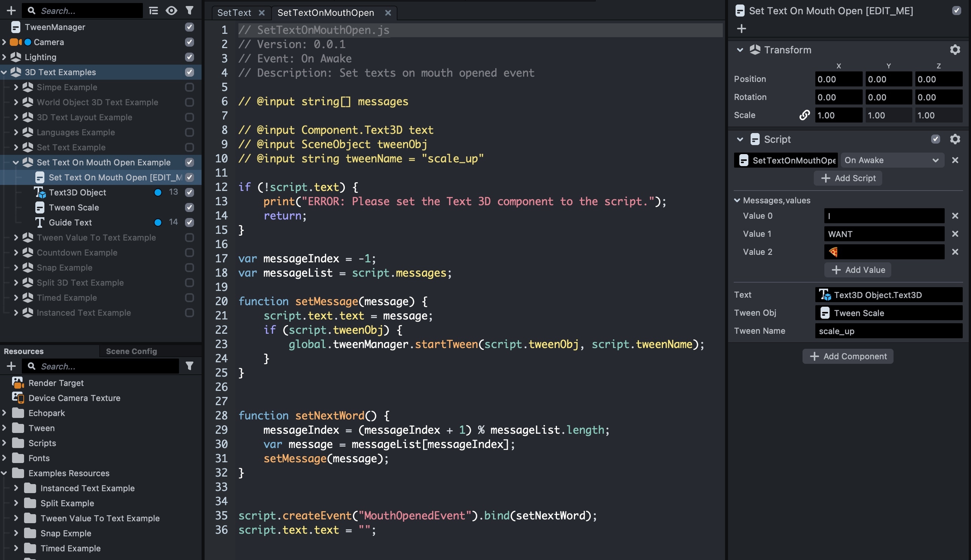Open the Transform component gear settings
Image resolution: width=971 pixels, height=560 pixels.
(x=955, y=50)
